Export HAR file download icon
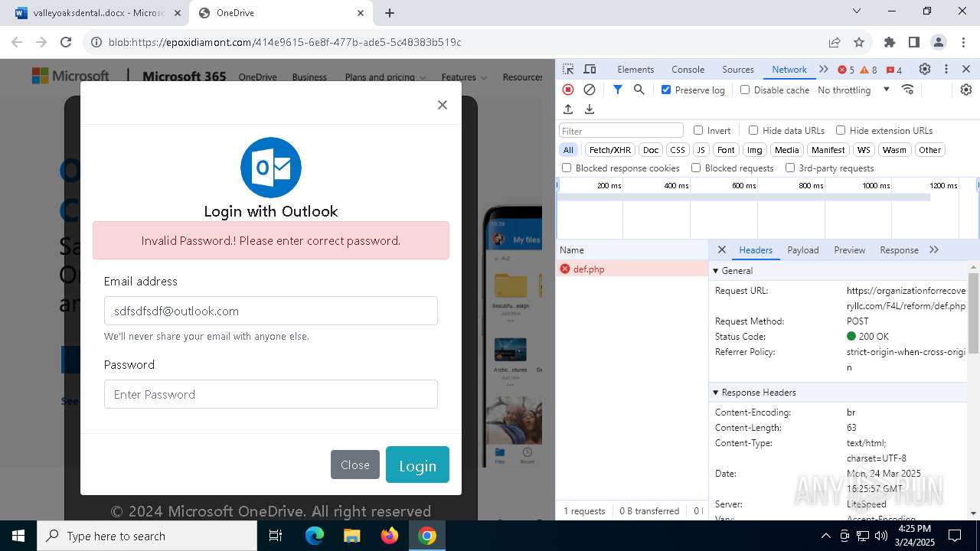Image resolution: width=980 pixels, height=551 pixels. (x=590, y=109)
